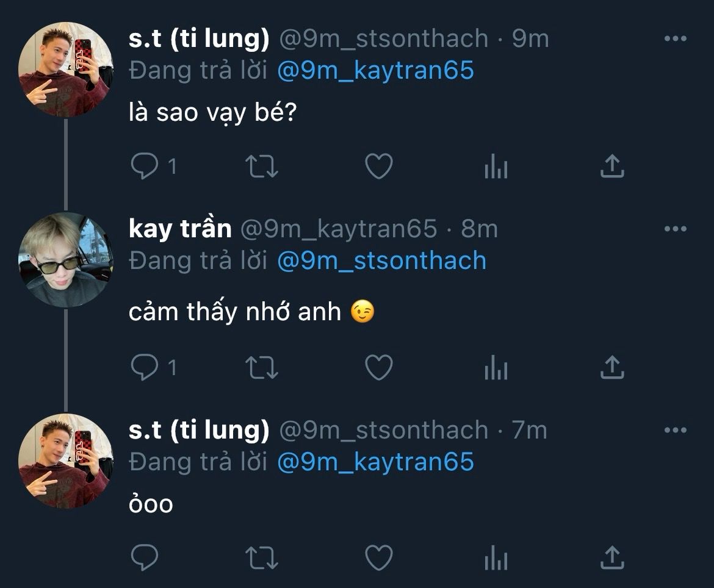Open @9m_kaytran65 mention link in first tweet
The width and height of the screenshot is (714, 588).
(x=375, y=71)
